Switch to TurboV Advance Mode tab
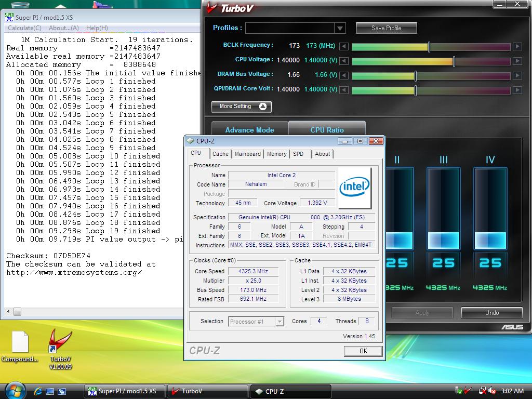The width and height of the screenshot is (532, 399). pyautogui.click(x=250, y=129)
